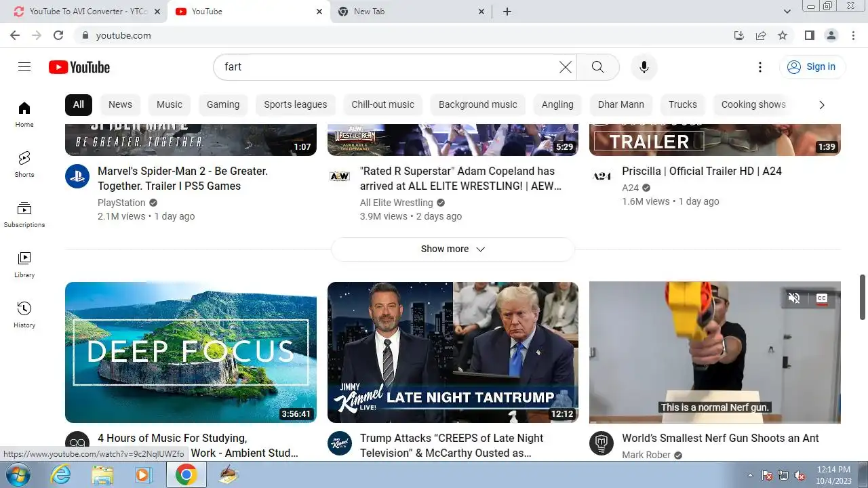The width and height of the screenshot is (868, 488).
Task: Click the magnifier search button
Action: coord(597,66)
